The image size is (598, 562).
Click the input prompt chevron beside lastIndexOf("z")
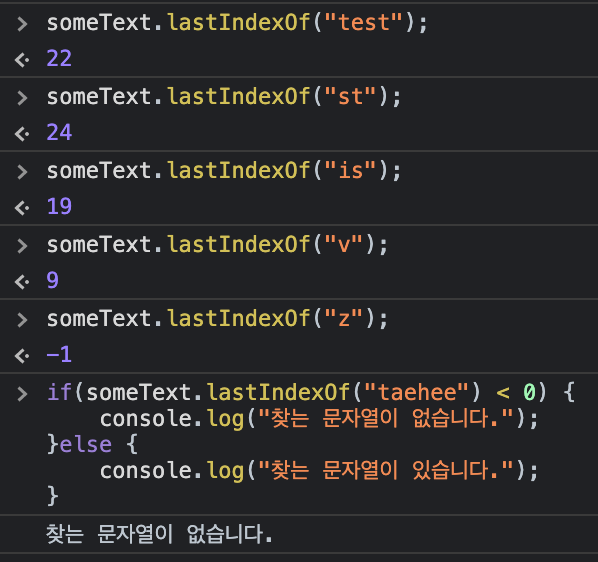(x=23, y=320)
